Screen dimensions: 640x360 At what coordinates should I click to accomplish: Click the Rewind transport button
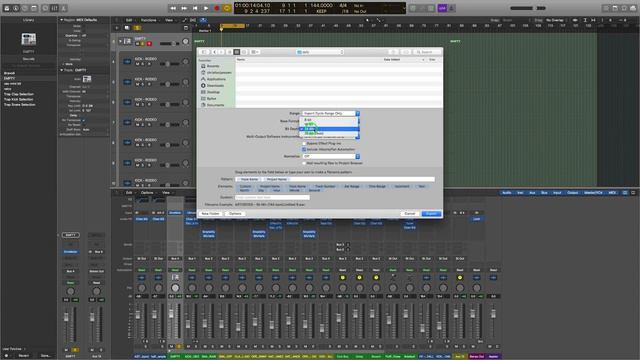[173, 8]
